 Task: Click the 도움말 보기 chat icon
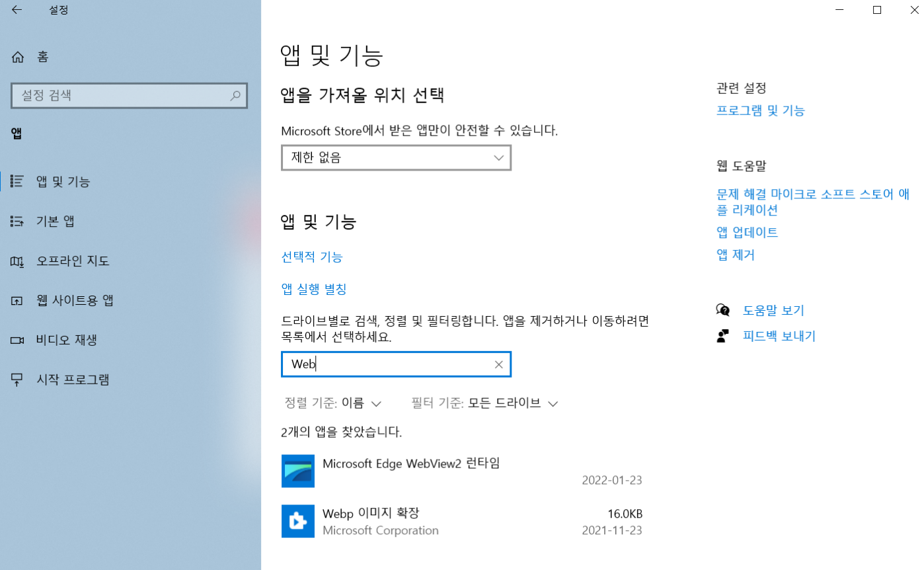[723, 310]
